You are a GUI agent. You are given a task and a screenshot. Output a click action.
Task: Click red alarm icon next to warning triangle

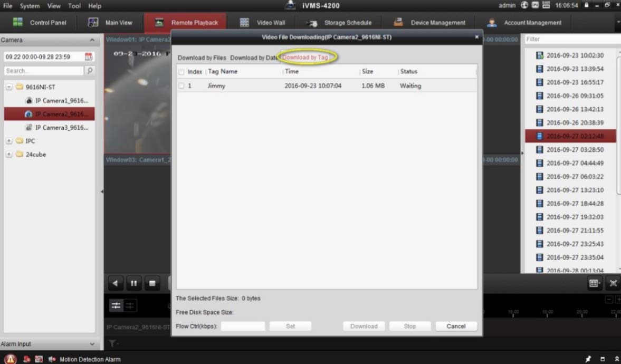point(26,359)
